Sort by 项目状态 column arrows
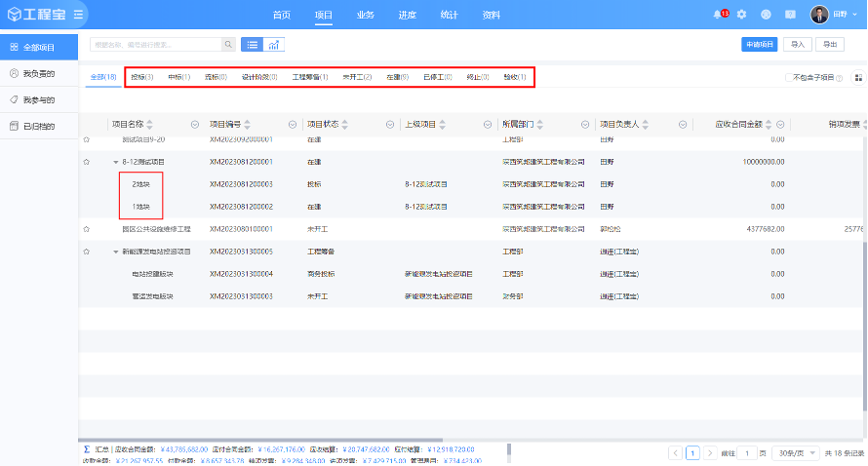Viewport: 868px width, 466px height. click(x=344, y=125)
